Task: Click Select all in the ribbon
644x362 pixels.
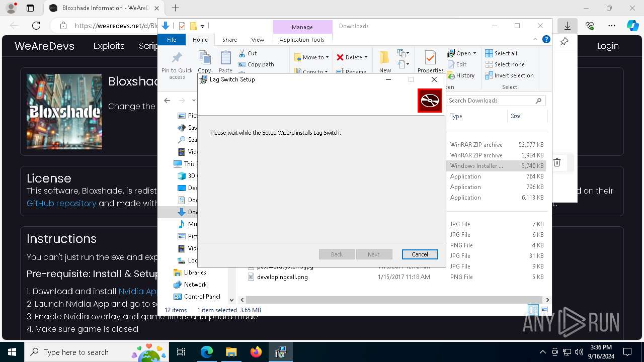Action: pos(501,53)
